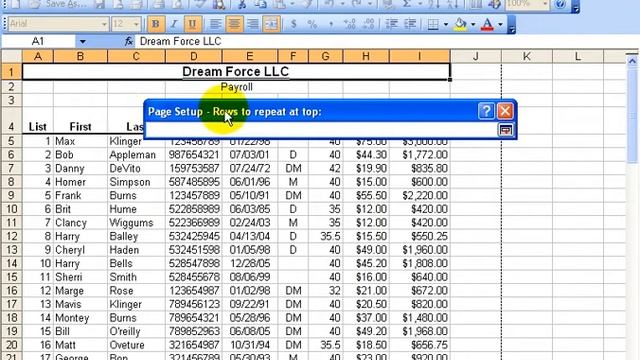Open the Font name dropdown
The height and width of the screenshot is (360, 640).
pos(104,24)
